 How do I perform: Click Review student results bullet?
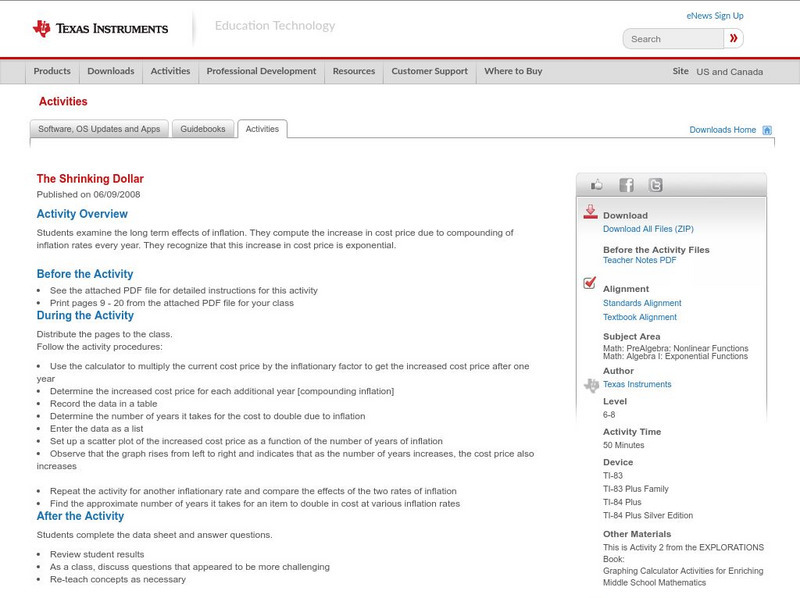pos(97,554)
